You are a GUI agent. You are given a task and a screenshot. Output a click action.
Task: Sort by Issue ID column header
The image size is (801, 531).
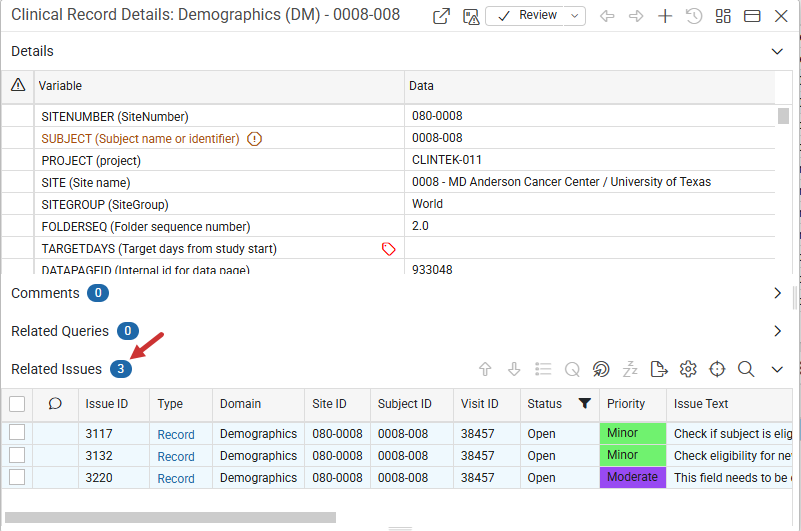[x=106, y=404]
